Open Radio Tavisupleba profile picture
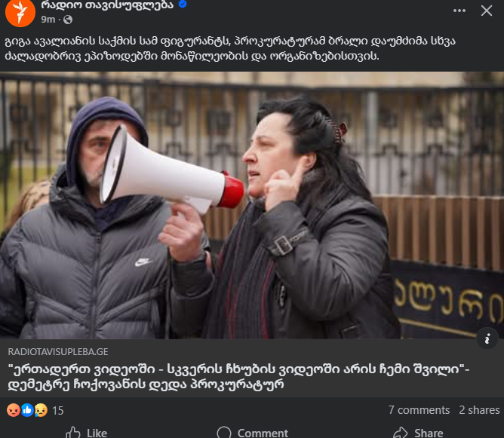504x438 pixels. [x=20, y=13]
